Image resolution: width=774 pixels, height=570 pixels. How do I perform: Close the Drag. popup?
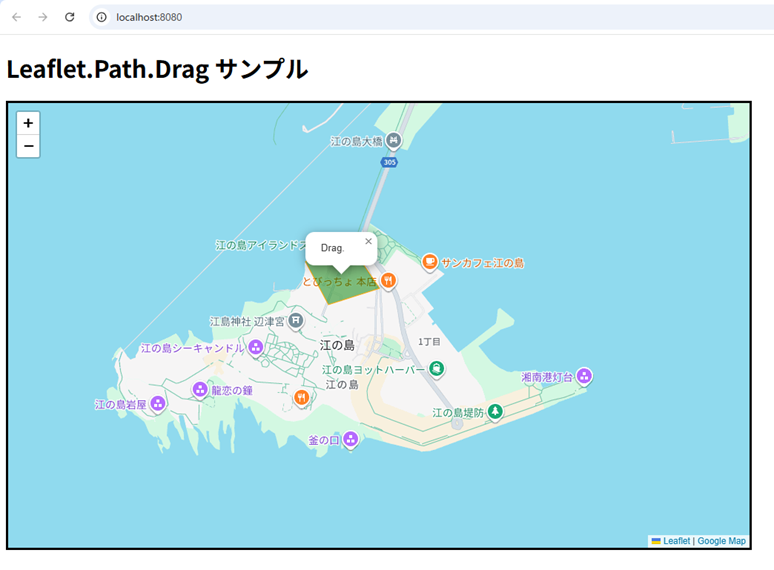[x=368, y=241]
